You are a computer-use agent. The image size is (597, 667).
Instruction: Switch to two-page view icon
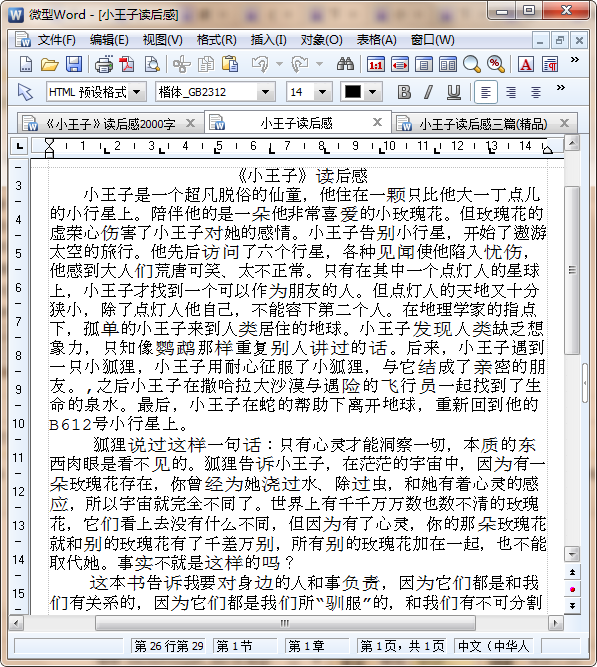448,64
